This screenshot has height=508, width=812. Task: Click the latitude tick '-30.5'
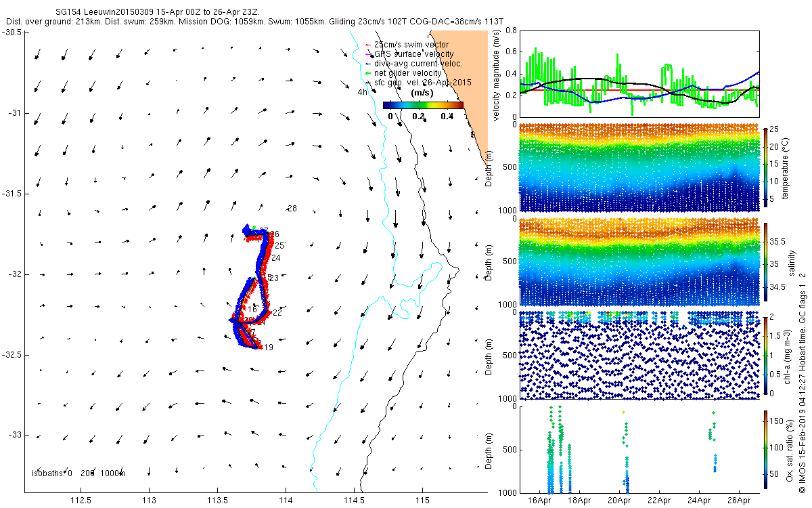(12, 32)
